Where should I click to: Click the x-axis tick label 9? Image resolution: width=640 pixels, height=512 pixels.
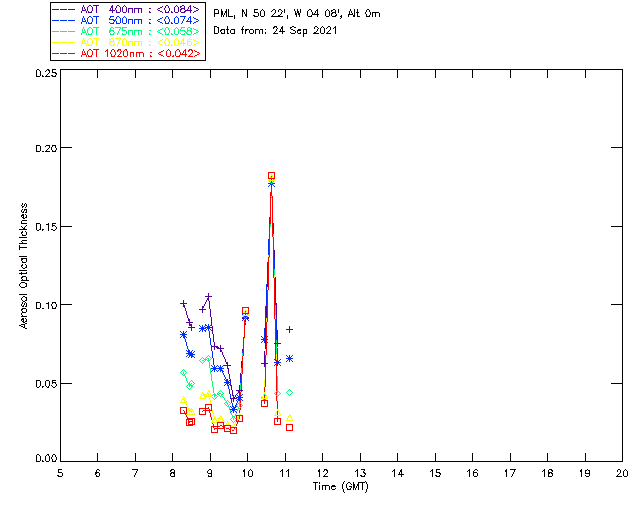tap(210, 473)
